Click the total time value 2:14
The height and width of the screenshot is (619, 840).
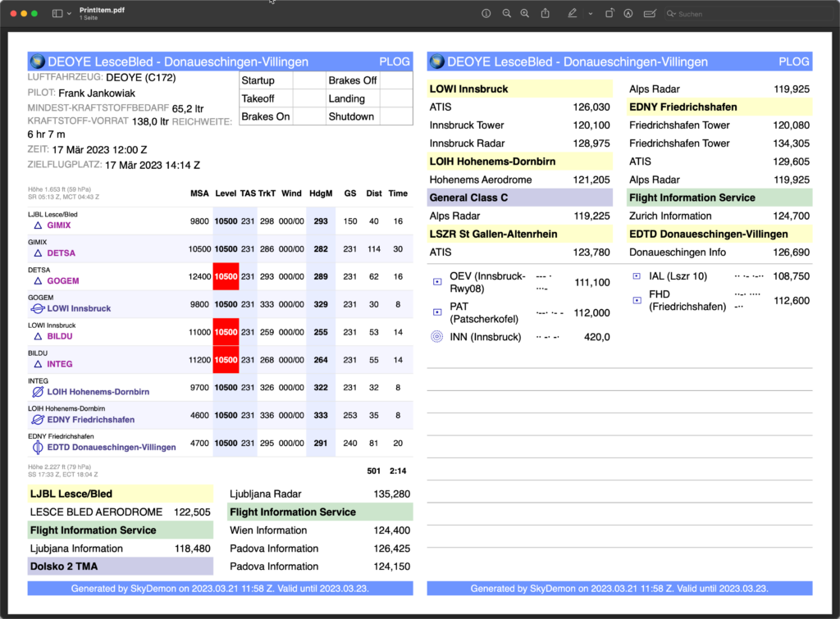[x=398, y=471]
